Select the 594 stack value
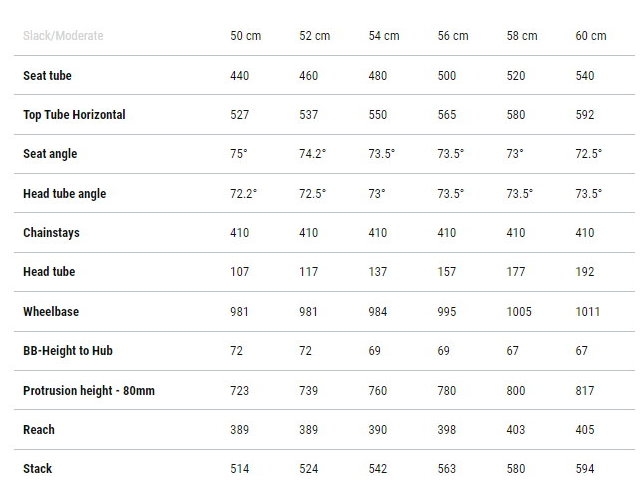Image resolution: width=644 pixels, height=500 pixels. [x=585, y=469]
